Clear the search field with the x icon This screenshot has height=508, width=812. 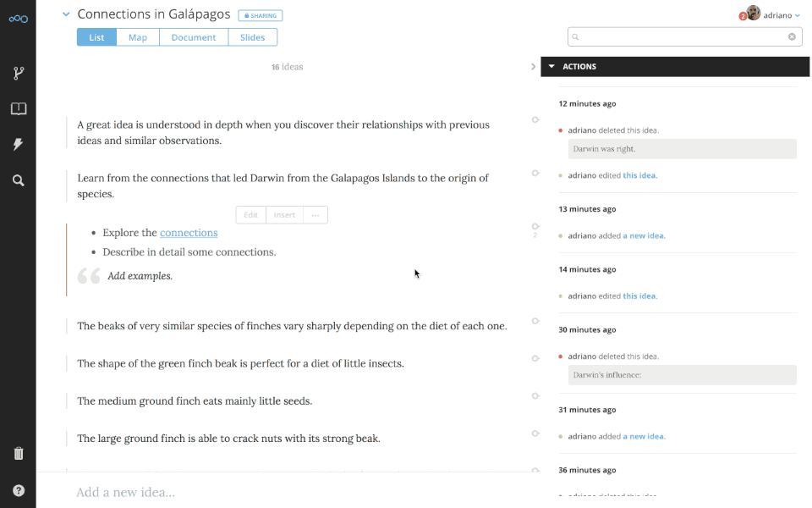pyautogui.click(x=792, y=36)
